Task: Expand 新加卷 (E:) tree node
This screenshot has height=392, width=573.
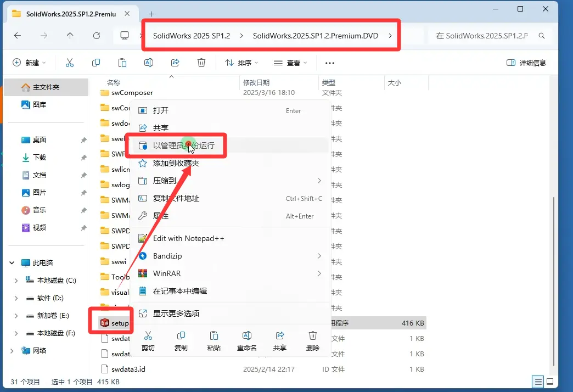Action: click(16, 316)
